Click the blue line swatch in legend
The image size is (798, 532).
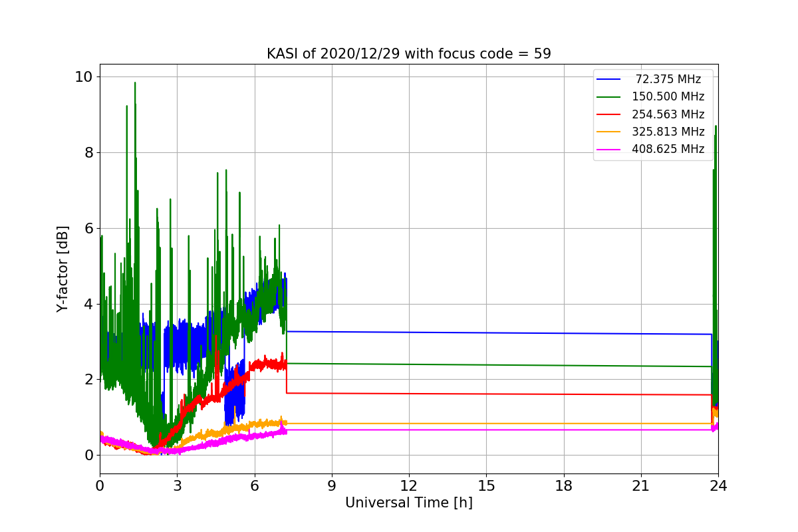point(608,79)
